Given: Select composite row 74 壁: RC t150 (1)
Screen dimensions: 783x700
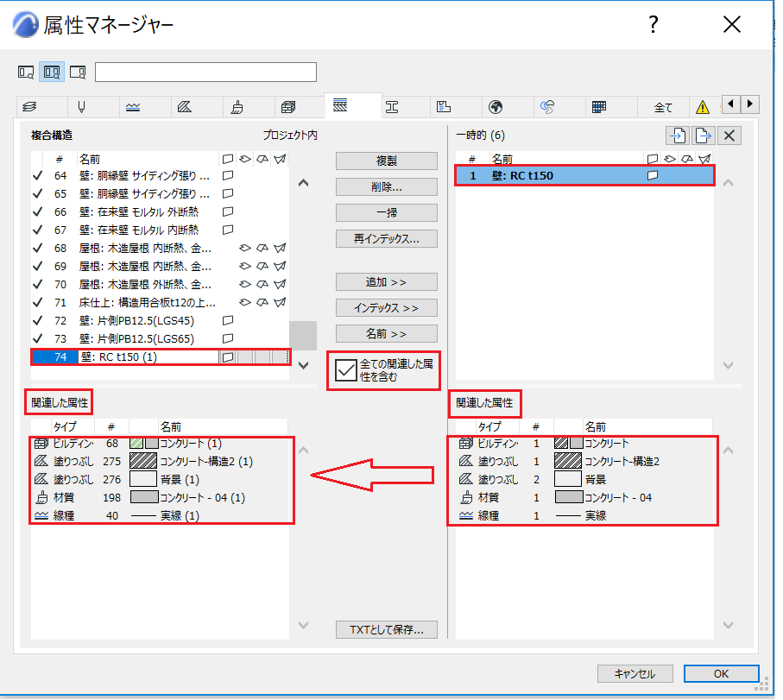Looking at the screenshot, I should [160, 357].
